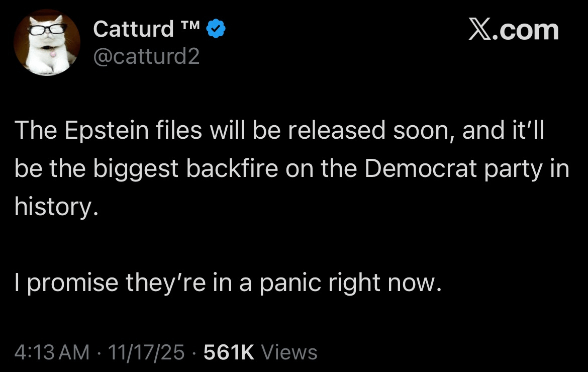Click the word "history." in the post
Image resolution: width=588 pixels, height=372 pixels.
(55, 206)
